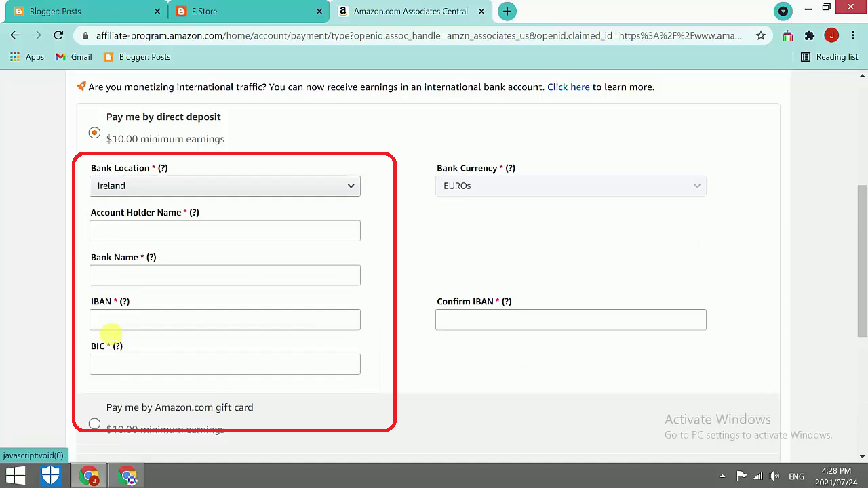
Task: Select Pay me by Amazon.com gift card
Action: [x=94, y=424]
